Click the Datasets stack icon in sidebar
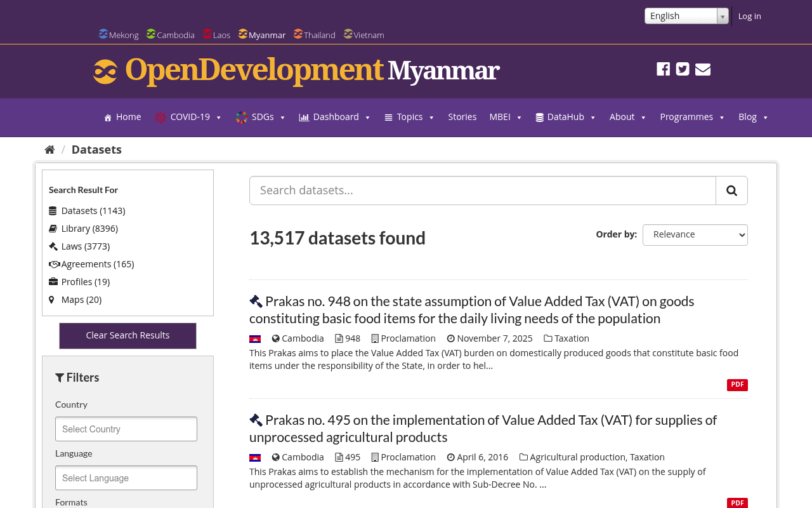Image resolution: width=812 pixels, height=508 pixels. click(53, 211)
